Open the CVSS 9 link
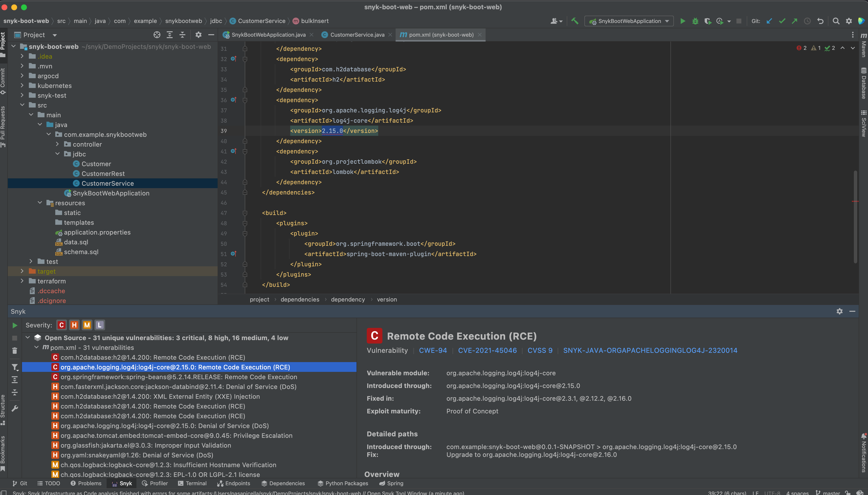Viewport: 868px width, 495px height. tap(540, 351)
